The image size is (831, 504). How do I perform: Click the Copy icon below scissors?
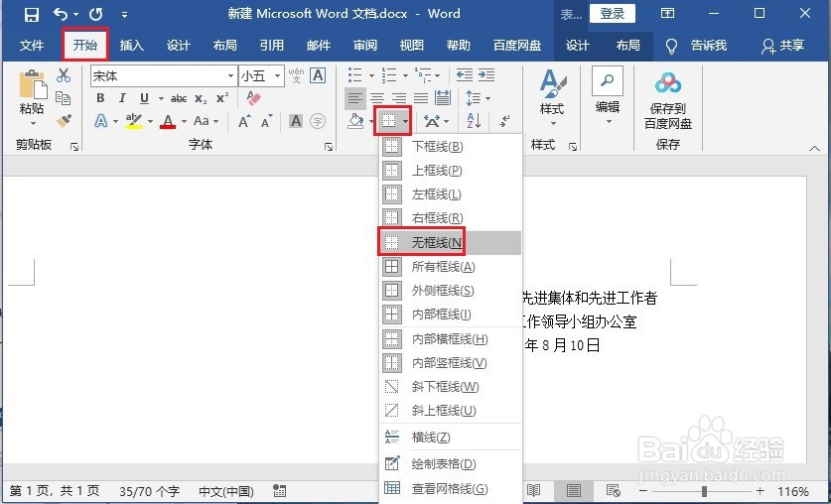pyautogui.click(x=64, y=98)
